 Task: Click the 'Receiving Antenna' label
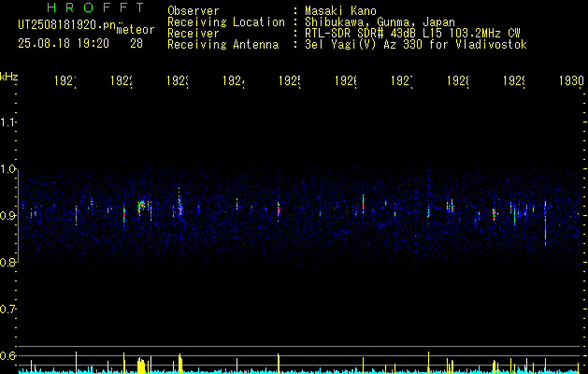pos(222,45)
